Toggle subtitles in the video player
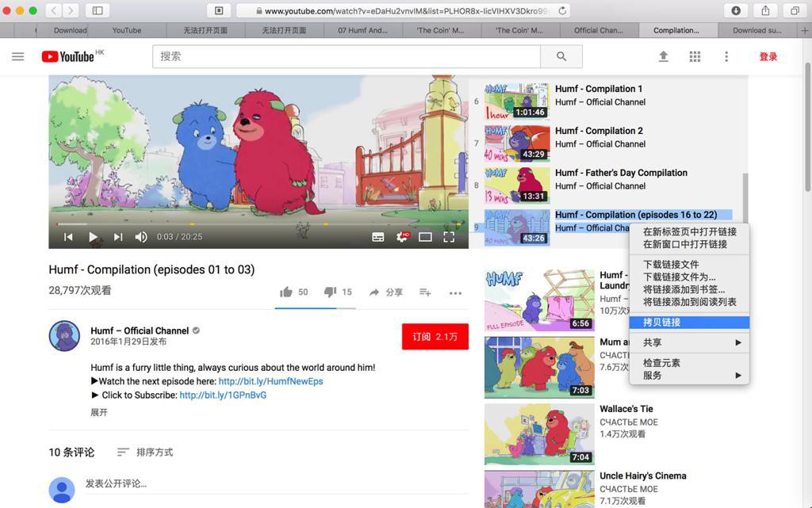 (x=378, y=237)
